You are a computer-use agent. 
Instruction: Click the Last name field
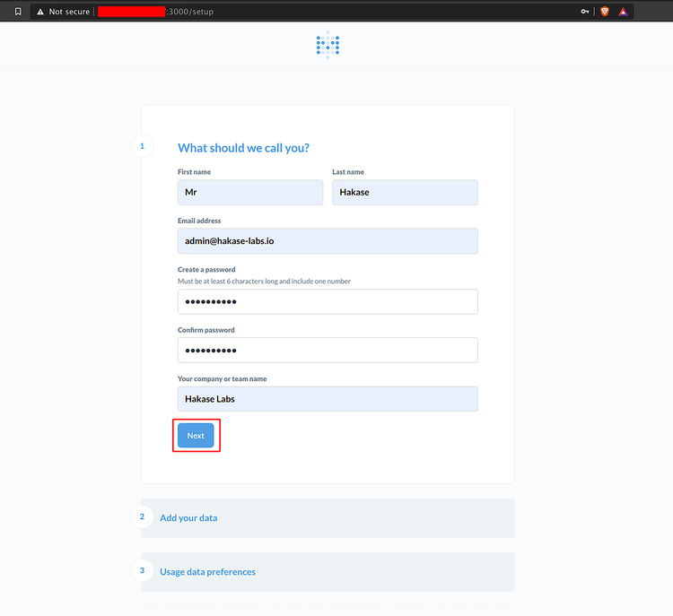tap(405, 193)
